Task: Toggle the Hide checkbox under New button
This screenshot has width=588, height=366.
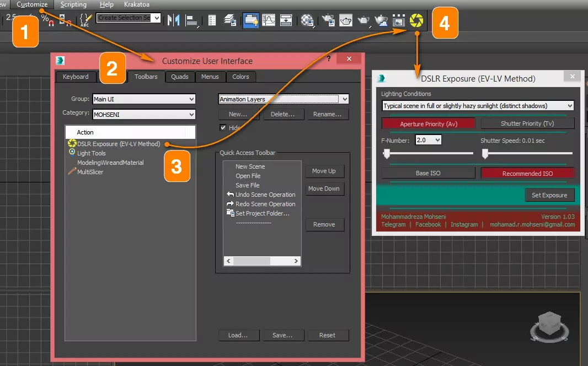Action: click(x=223, y=127)
